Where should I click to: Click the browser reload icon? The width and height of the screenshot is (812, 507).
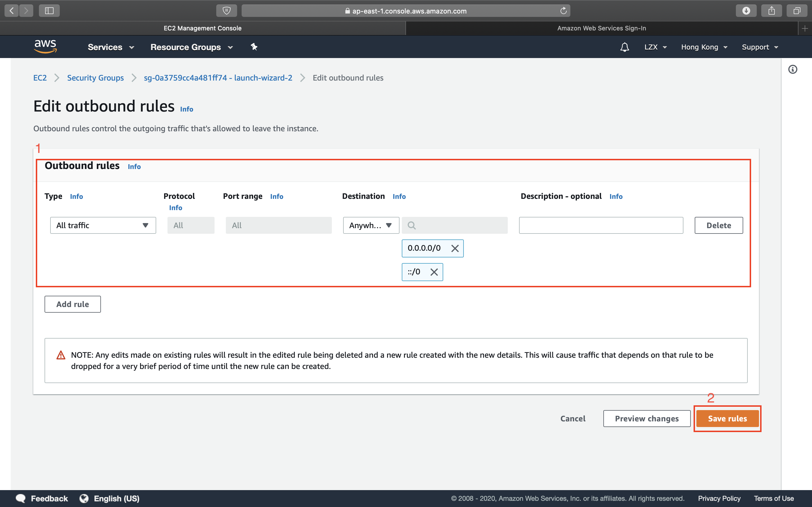coord(563,11)
